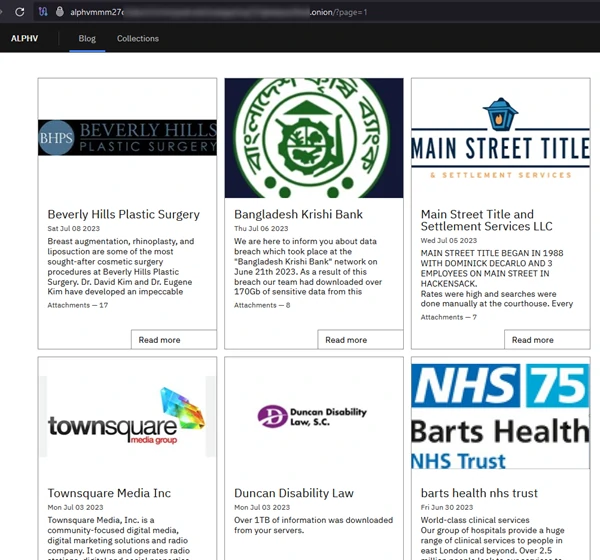Open the Collections tab
The width and height of the screenshot is (600, 560).
tap(138, 39)
